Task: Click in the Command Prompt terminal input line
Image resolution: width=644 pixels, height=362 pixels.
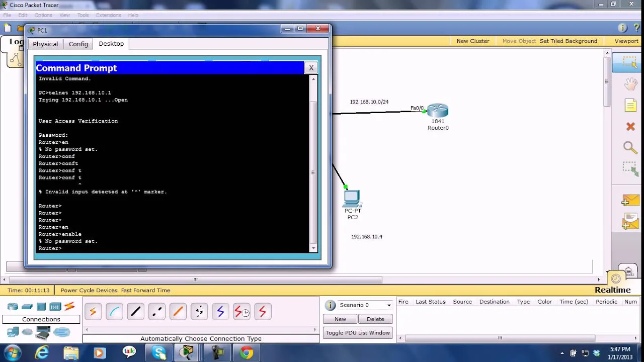Action: 174,248
